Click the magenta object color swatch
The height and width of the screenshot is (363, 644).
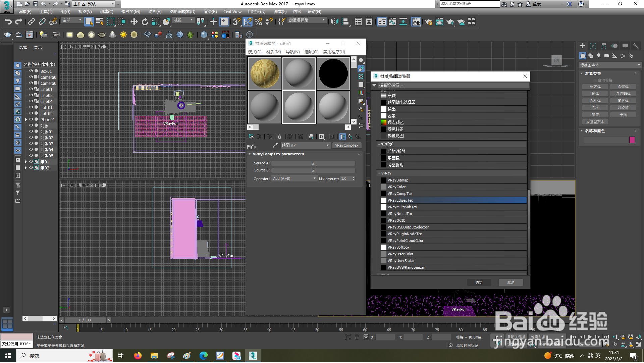(x=632, y=140)
